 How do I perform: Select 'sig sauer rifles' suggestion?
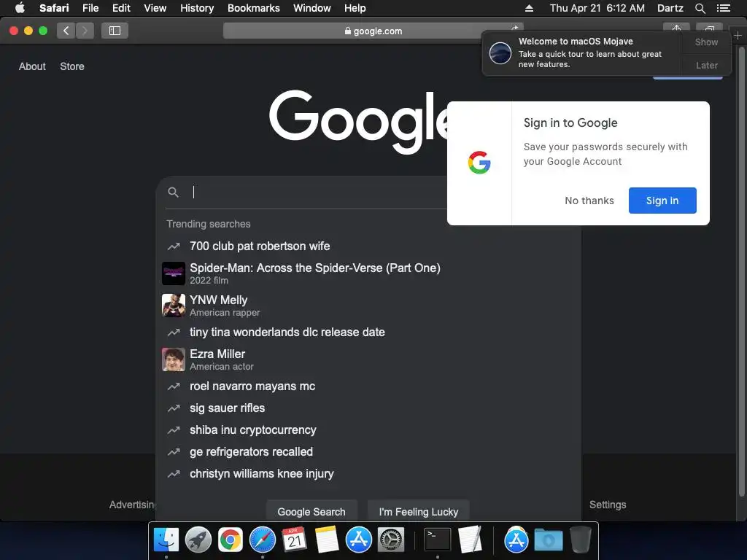368,408
